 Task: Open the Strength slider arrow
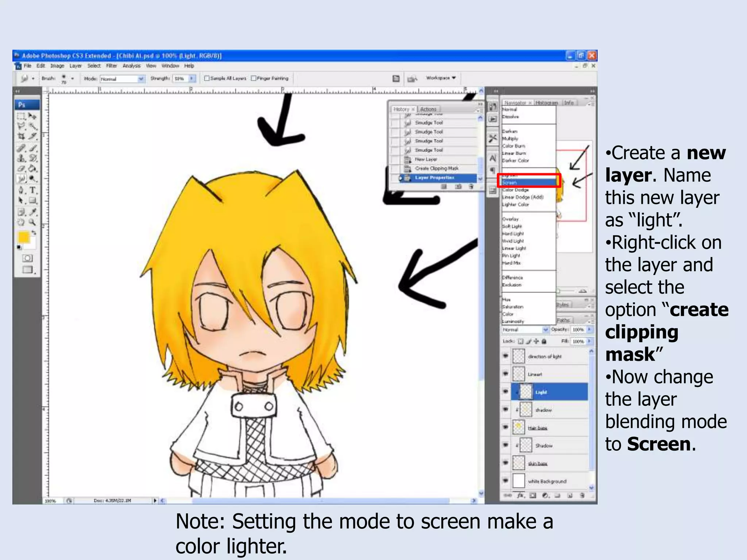[x=192, y=78]
